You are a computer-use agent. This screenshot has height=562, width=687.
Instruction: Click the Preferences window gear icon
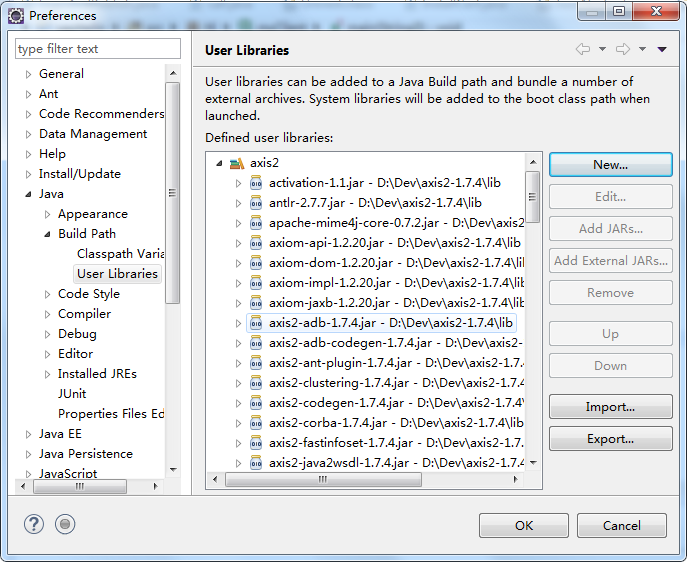click(16, 16)
